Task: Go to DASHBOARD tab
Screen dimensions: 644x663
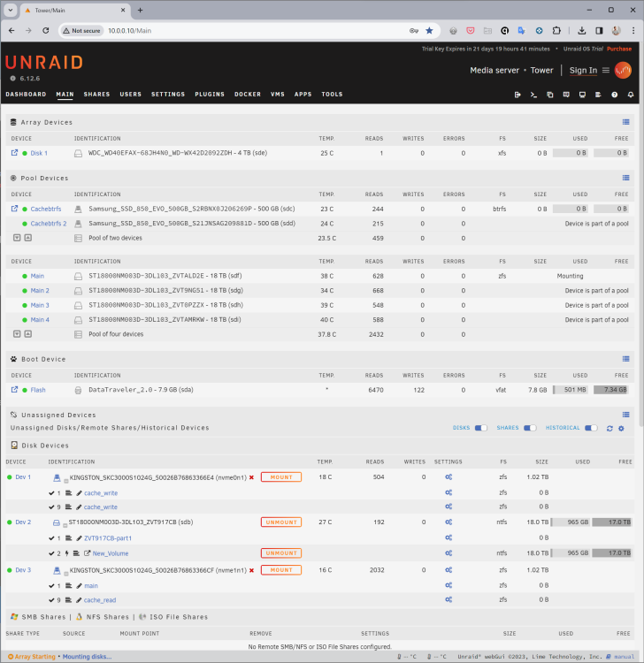Action: [x=26, y=95]
